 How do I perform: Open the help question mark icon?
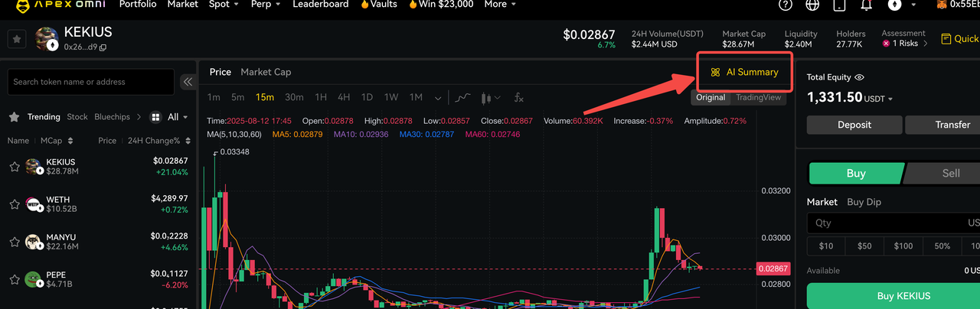pos(785,5)
